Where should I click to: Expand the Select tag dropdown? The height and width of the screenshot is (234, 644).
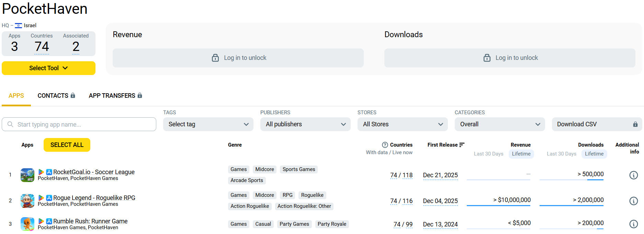tap(208, 124)
